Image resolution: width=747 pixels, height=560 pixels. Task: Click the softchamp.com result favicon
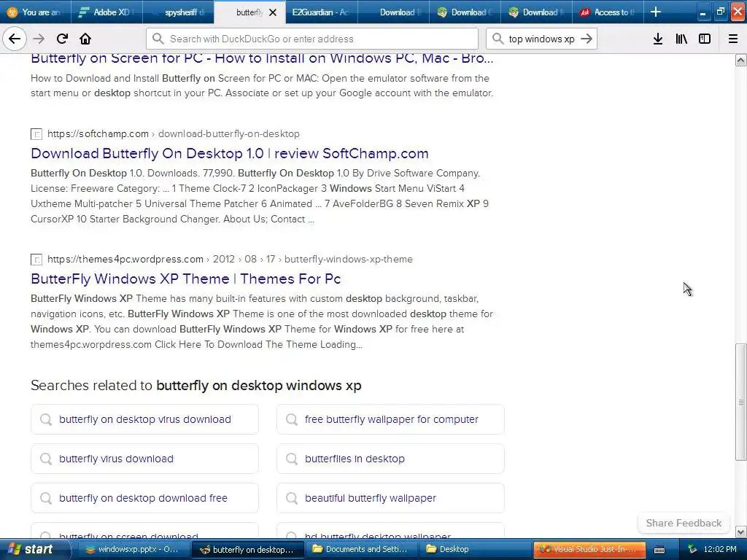point(36,134)
